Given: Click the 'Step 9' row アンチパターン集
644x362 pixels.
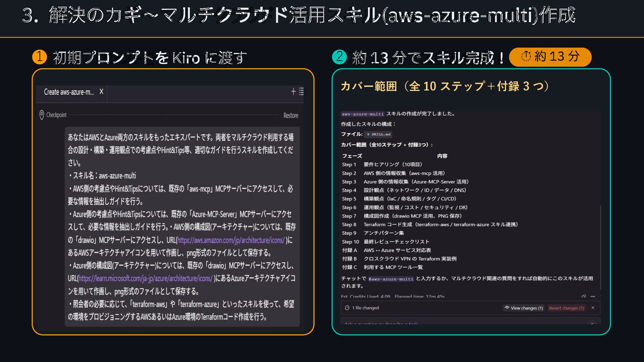Looking at the screenshot, I should tap(373, 233).
